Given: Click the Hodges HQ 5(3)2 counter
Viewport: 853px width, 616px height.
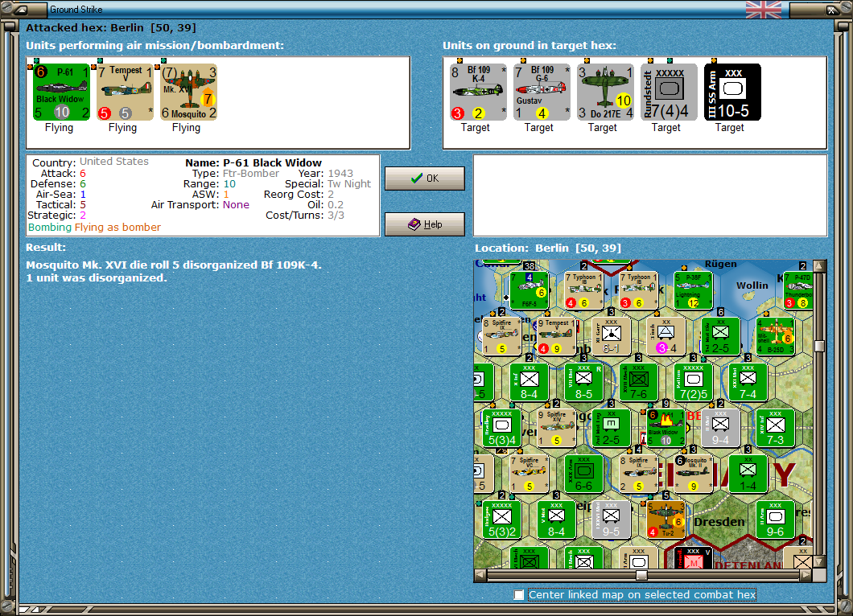Looking at the screenshot, I should click(502, 520).
